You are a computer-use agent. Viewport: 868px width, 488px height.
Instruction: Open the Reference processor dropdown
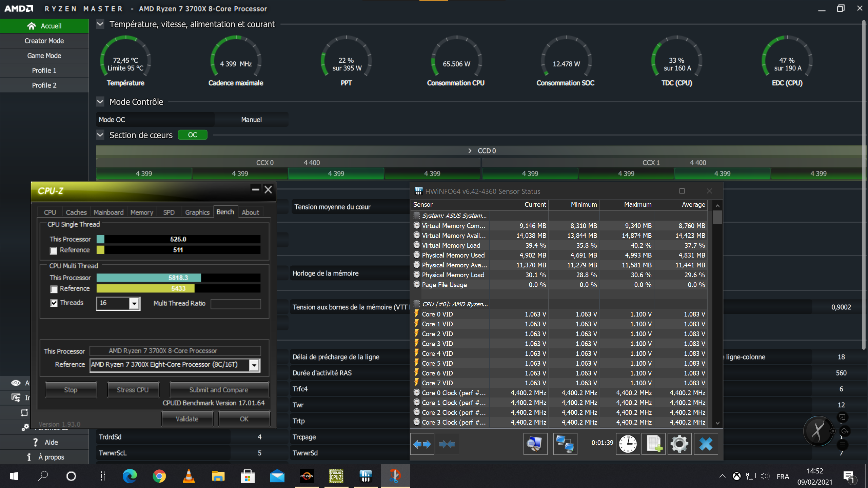coord(254,365)
